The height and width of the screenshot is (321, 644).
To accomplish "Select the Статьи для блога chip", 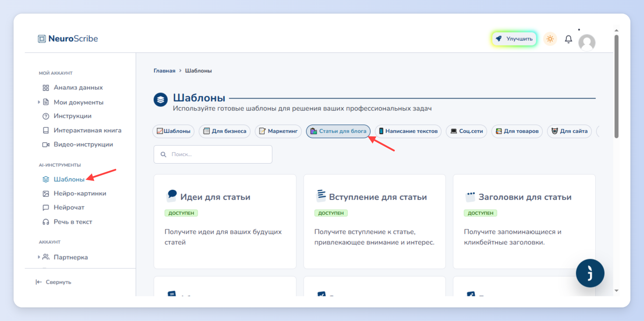I will tap(338, 131).
